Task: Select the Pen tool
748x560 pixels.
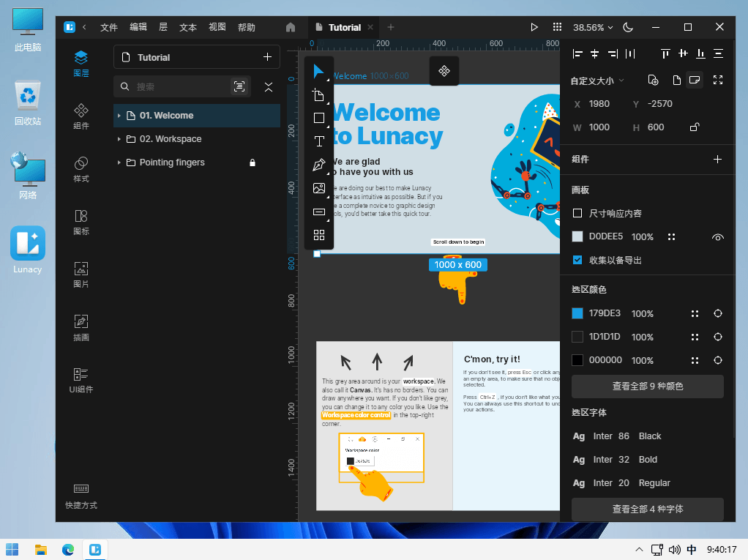Action: (318, 165)
